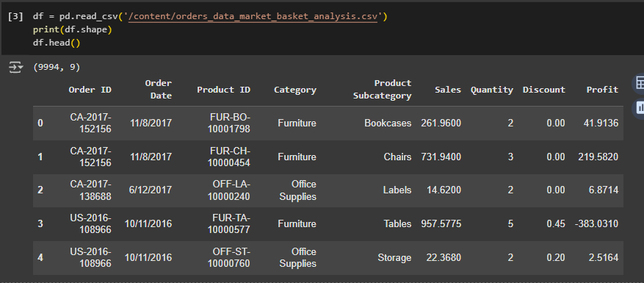The width and height of the screenshot is (644, 283).
Task: Click the Profit value 6.8714
Action: pos(604,190)
